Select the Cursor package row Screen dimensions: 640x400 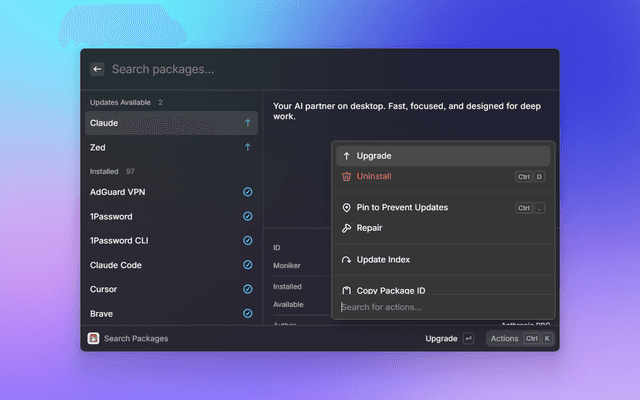(171, 289)
